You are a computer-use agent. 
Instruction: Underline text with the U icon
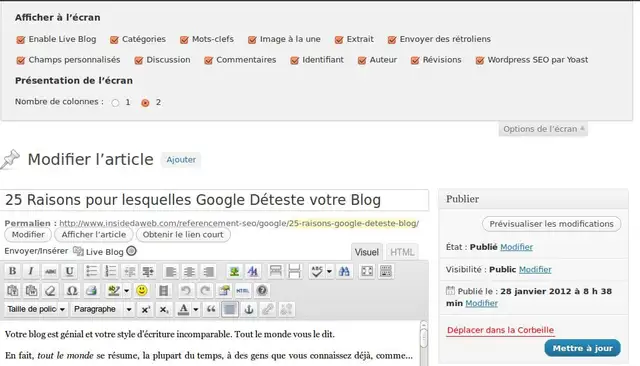[69, 271]
